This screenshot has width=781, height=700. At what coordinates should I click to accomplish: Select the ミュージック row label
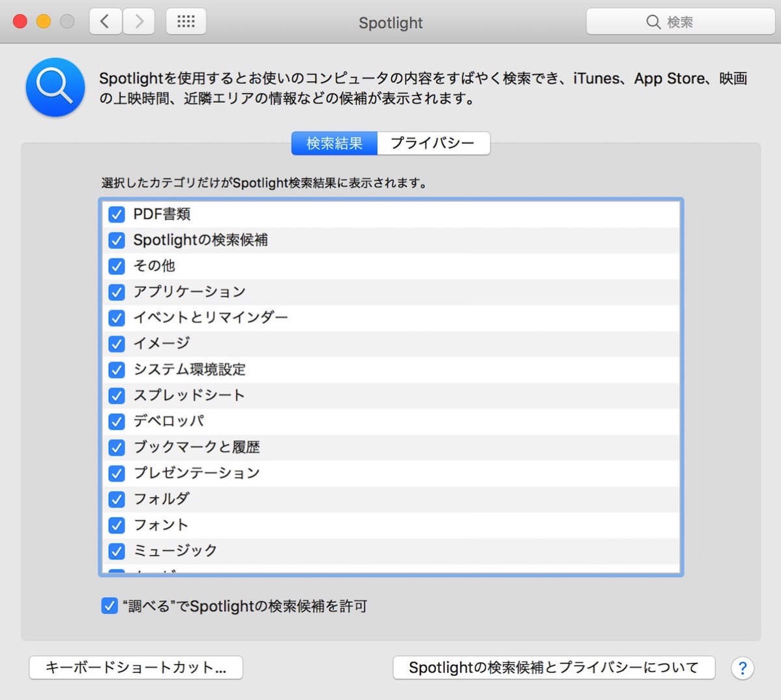coord(175,551)
